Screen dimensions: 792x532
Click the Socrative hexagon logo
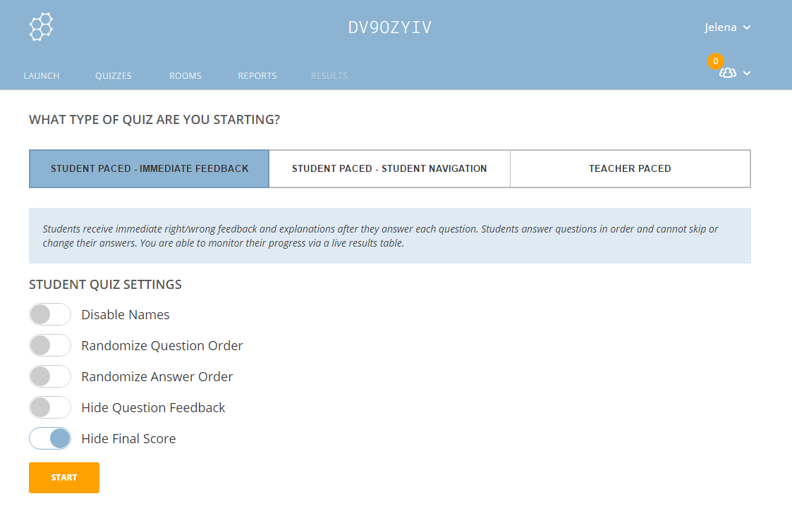(41, 27)
